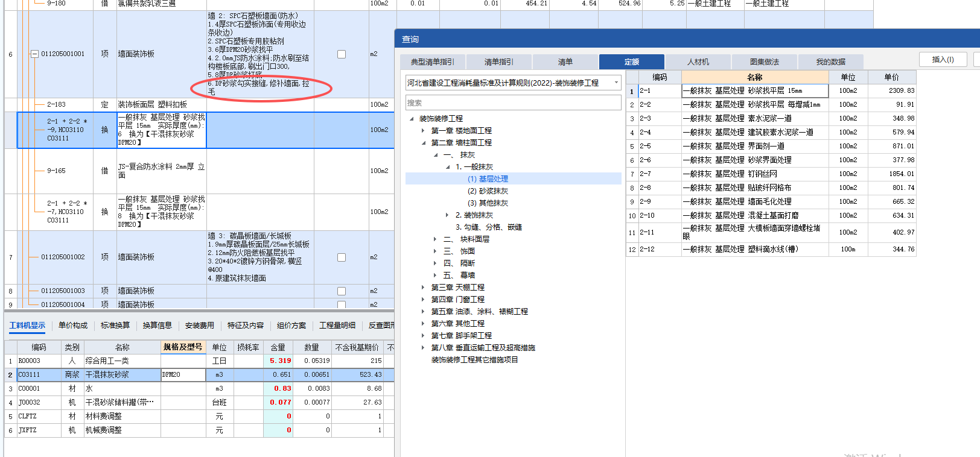Expand the 三、饰面 node arrow

click(435, 251)
